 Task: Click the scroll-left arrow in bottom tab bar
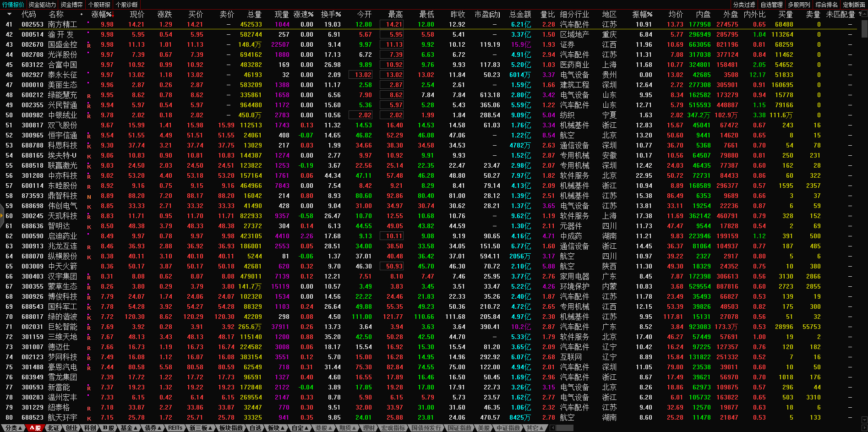[x=553, y=428]
